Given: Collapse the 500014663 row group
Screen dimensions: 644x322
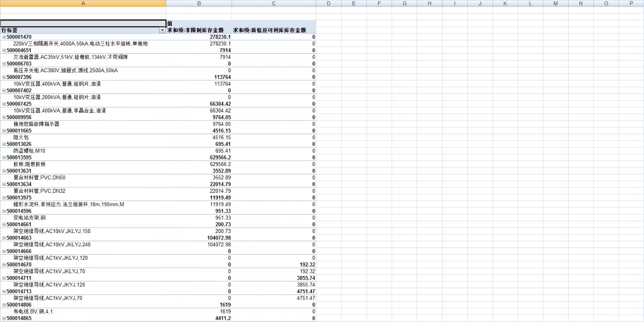Looking at the screenshot, I should pyautogui.click(x=4, y=238).
